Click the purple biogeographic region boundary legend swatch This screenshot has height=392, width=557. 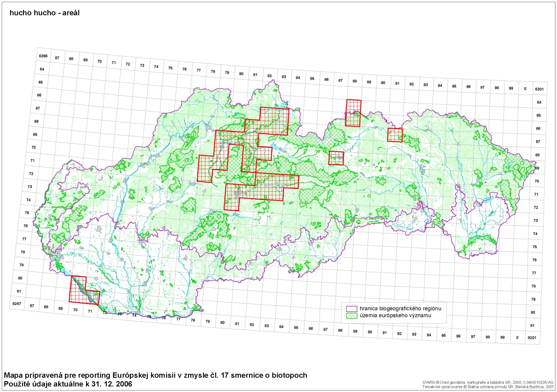coord(352,309)
